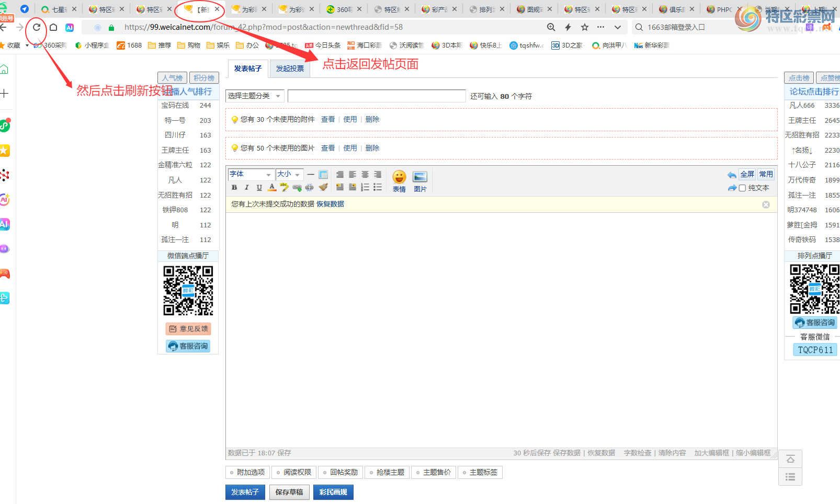This screenshot has height=504, width=840.
Task: Expand the 选择主题分类 category dropdown
Action: [254, 96]
